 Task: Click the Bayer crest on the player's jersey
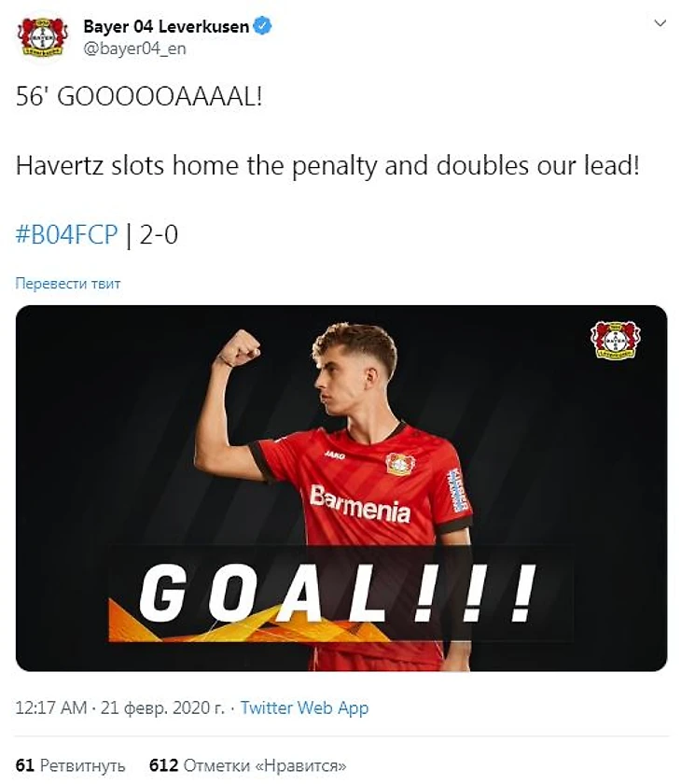click(401, 464)
